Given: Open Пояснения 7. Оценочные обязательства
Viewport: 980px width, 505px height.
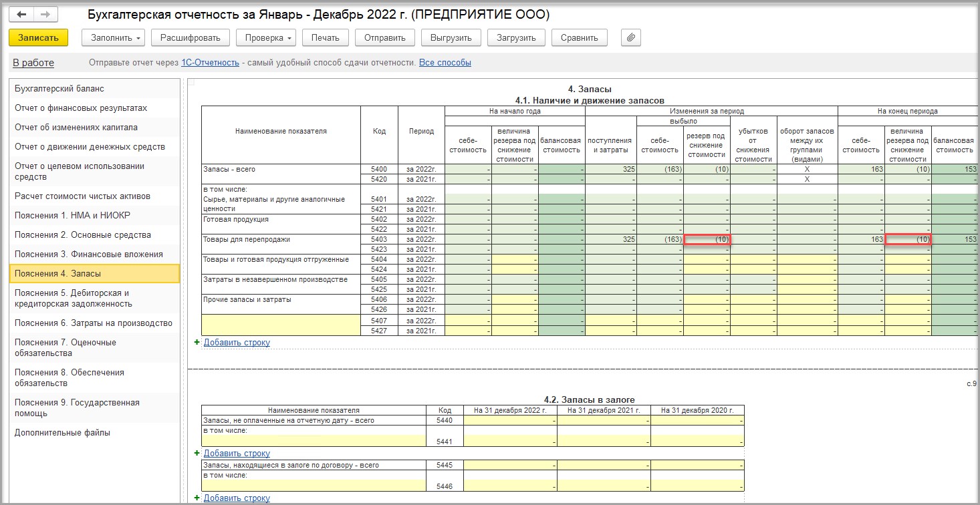Looking at the screenshot, I should [94, 348].
